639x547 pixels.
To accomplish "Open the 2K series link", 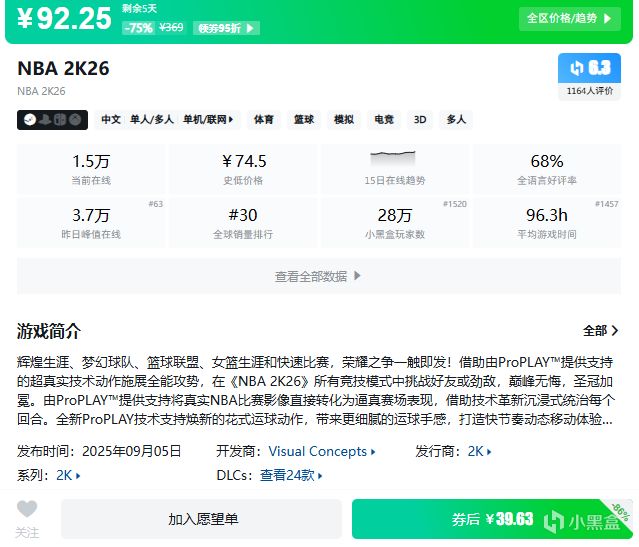I will [x=68, y=475].
